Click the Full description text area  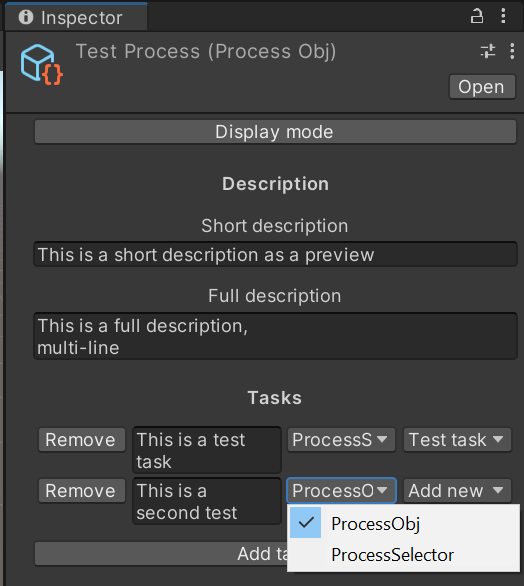275,336
